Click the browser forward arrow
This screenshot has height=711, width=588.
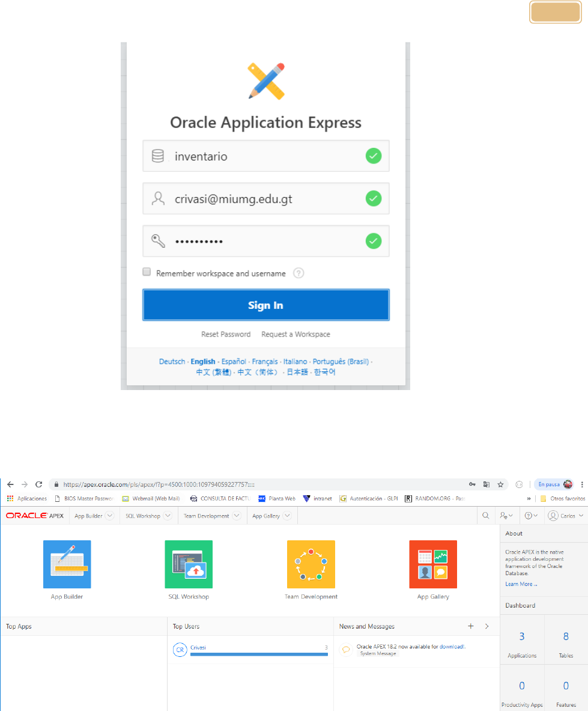coord(25,484)
